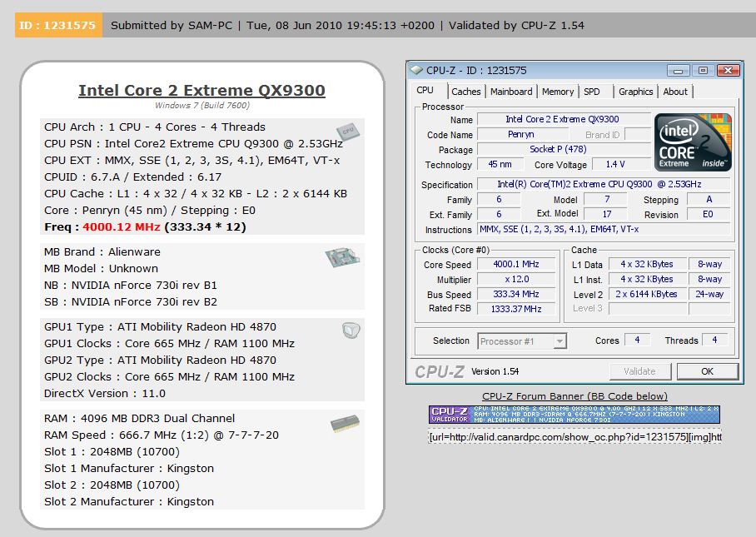The height and width of the screenshot is (537, 756).
Task: Click the red 4000.12 MHz frequency text
Action: pyautogui.click(x=121, y=226)
